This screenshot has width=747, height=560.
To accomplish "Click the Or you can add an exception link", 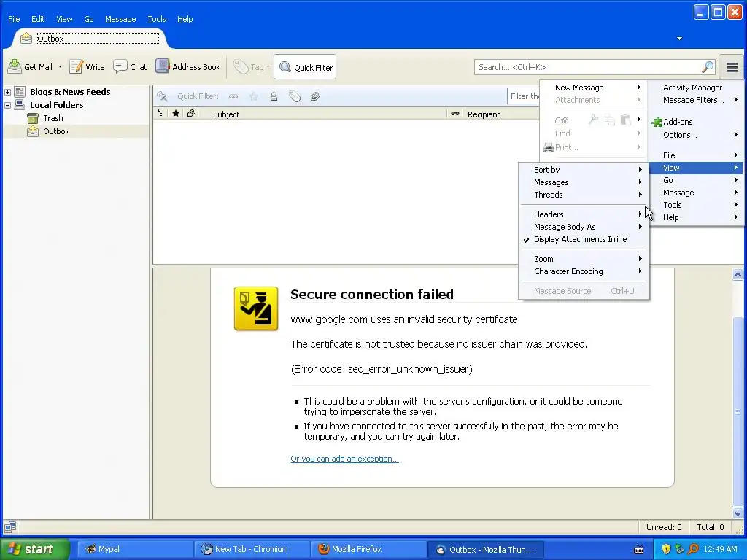I will [344, 459].
